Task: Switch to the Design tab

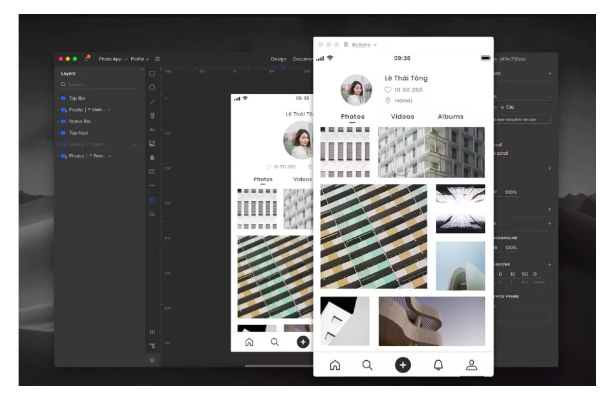Action: point(278,59)
